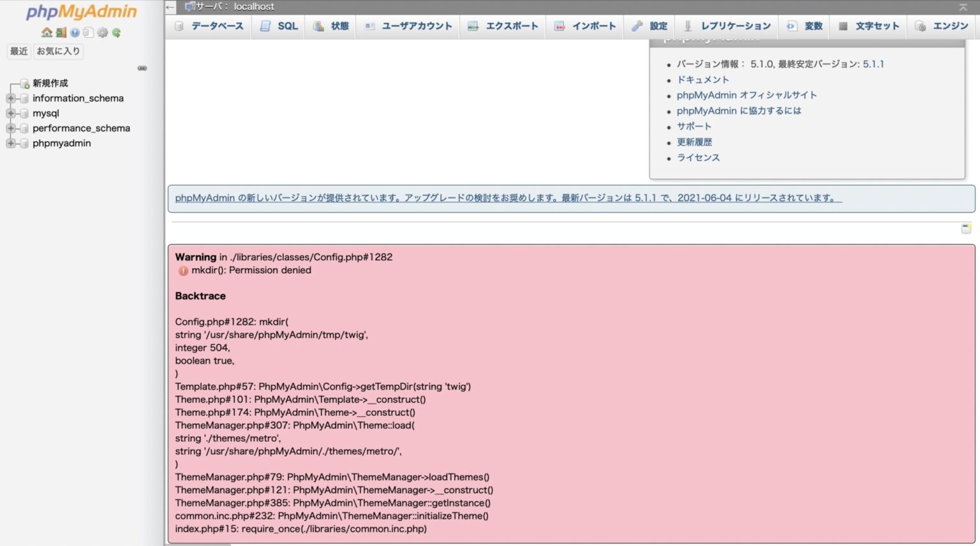Expand the phpmyadmin database node

(10, 143)
